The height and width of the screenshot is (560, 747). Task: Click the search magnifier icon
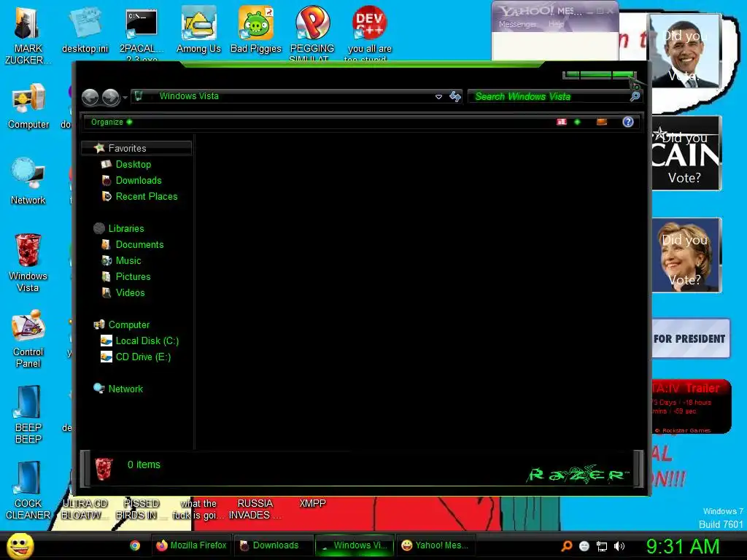coord(635,97)
